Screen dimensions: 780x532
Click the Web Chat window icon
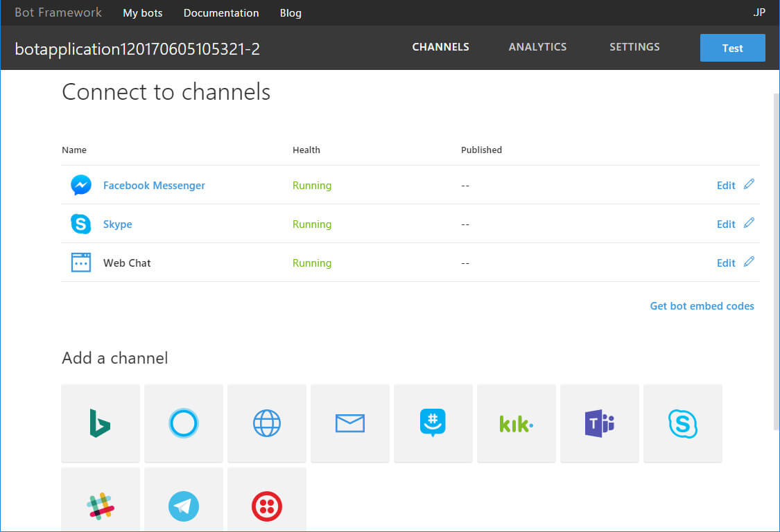pos(81,263)
